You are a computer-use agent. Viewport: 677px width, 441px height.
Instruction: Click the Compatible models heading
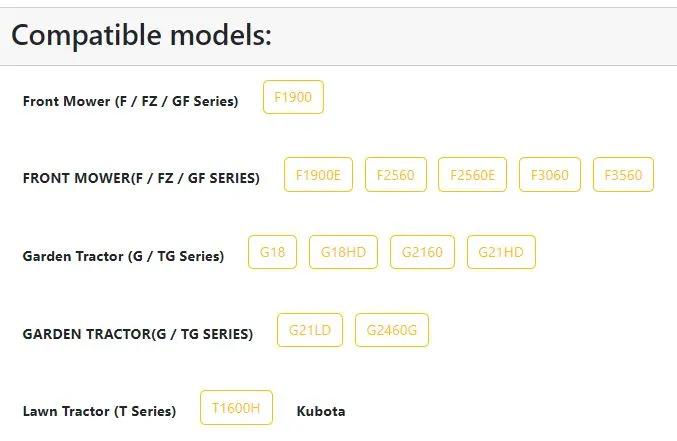(x=141, y=35)
